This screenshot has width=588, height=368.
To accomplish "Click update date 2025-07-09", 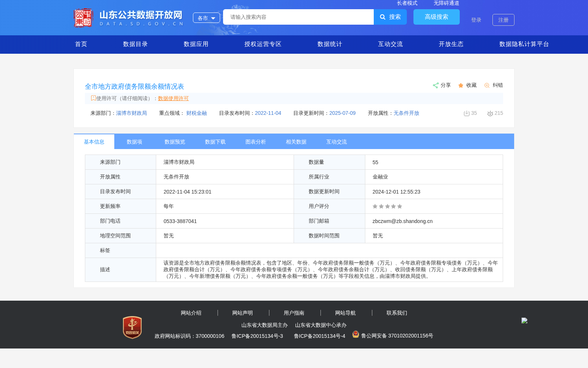I will coord(343,113).
